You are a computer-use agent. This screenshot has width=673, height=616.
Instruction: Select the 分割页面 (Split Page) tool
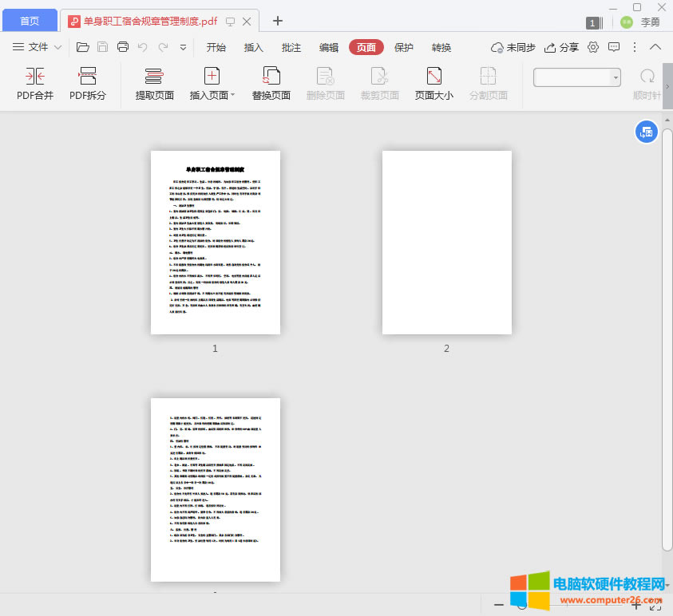[x=488, y=84]
